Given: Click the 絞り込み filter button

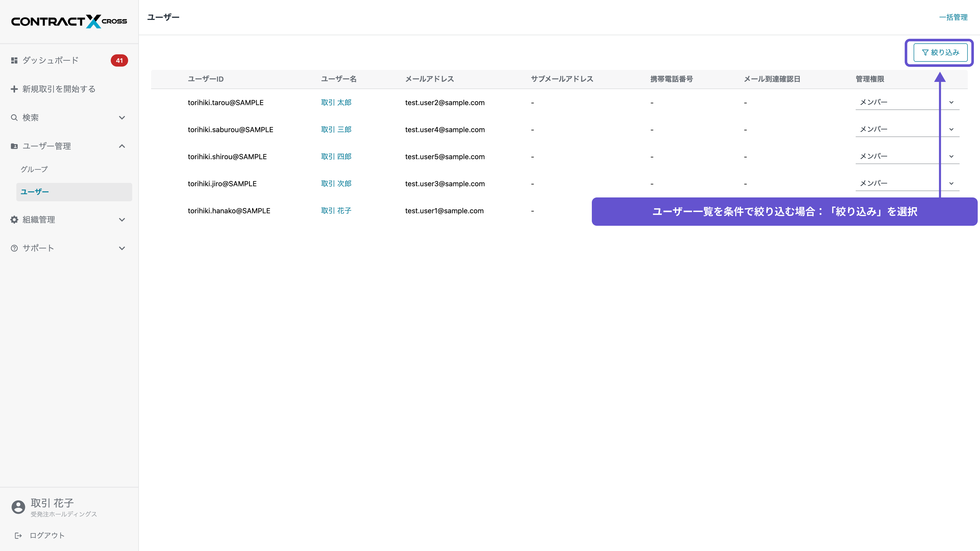Looking at the screenshot, I should [x=940, y=53].
